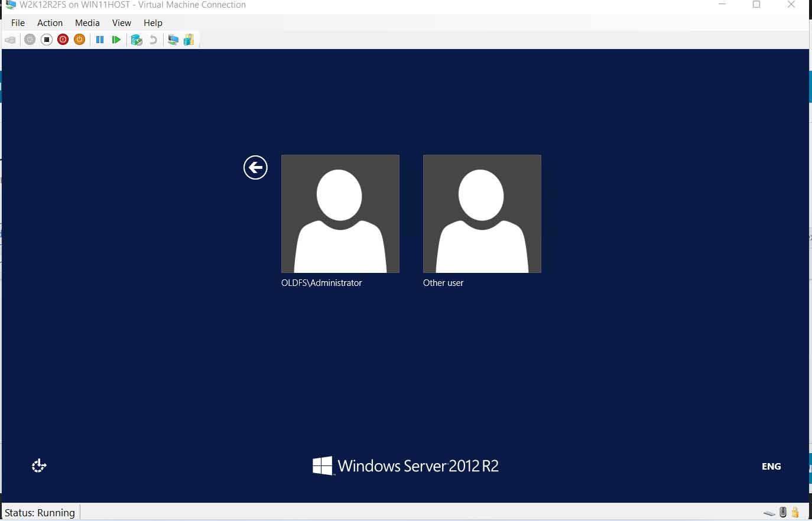Click the Virtual Machine Connection app icon in the title bar
This screenshot has width=812, height=521.
[x=11, y=5]
